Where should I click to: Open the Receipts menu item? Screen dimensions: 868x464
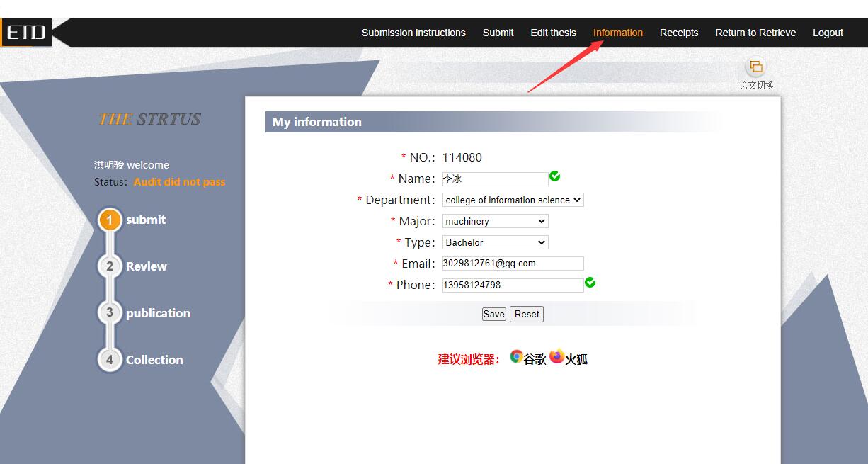click(x=679, y=33)
